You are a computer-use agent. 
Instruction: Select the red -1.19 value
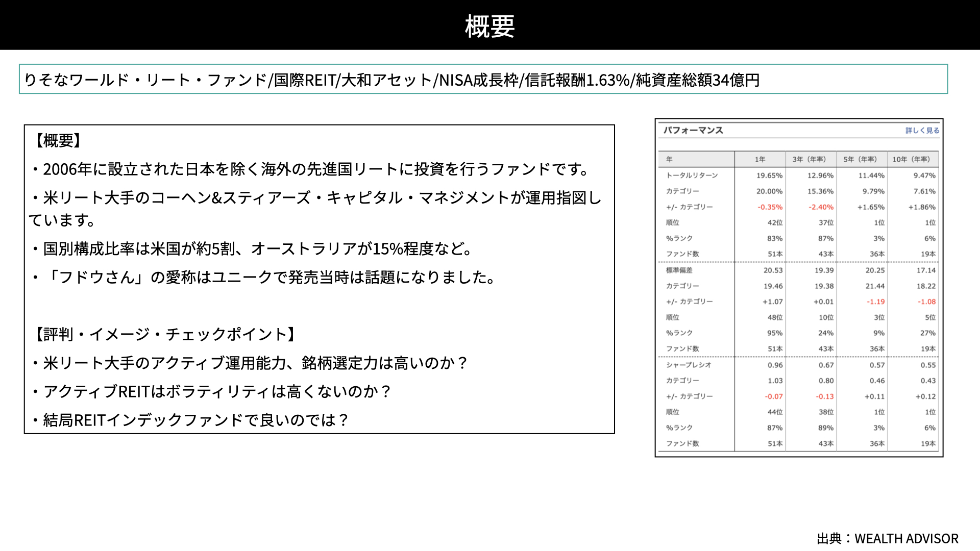875,302
